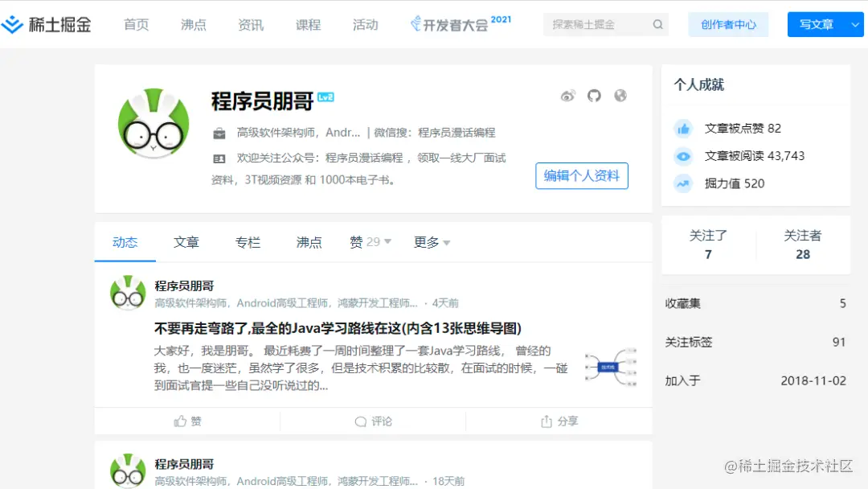Like the Java 学习路线 post
This screenshot has height=489, width=868.
(186, 420)
